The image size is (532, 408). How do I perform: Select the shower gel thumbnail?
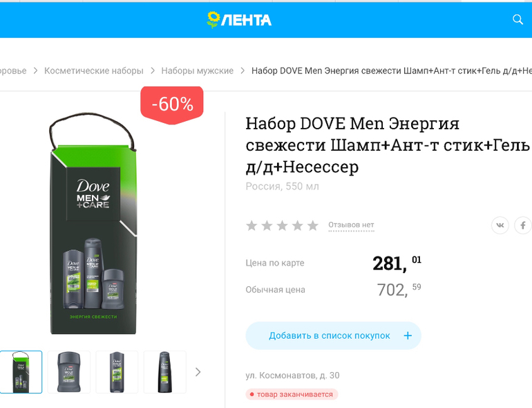pos(117,372)
